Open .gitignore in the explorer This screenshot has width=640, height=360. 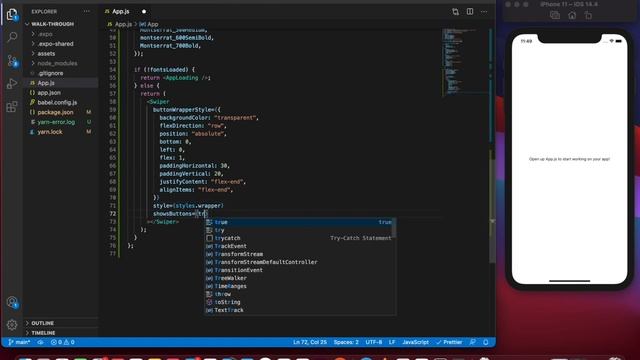click(x=50, y=73)
